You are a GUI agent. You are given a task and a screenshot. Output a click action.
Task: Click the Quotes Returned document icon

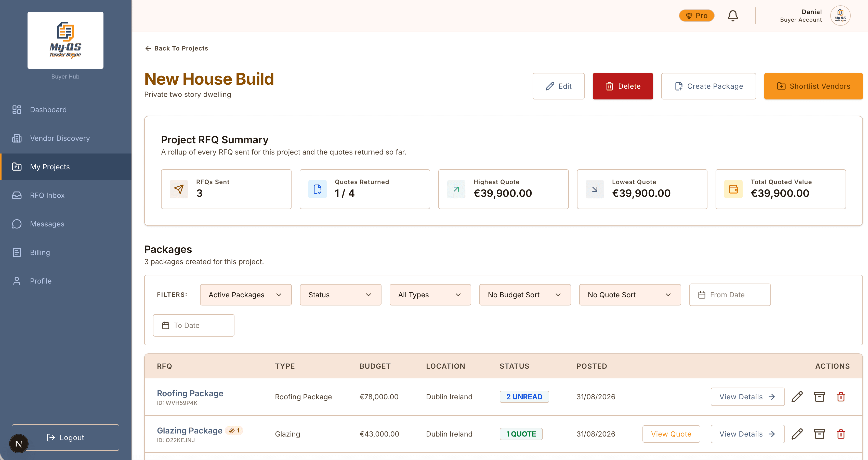[318, 189]
